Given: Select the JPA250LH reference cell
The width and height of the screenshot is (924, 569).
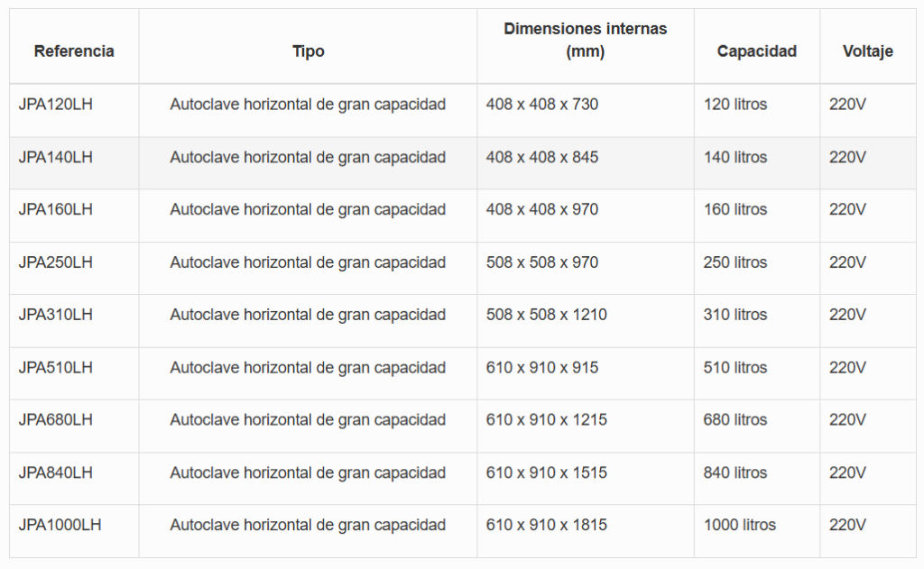Looking at the screenshot, I should click(56, 263).
